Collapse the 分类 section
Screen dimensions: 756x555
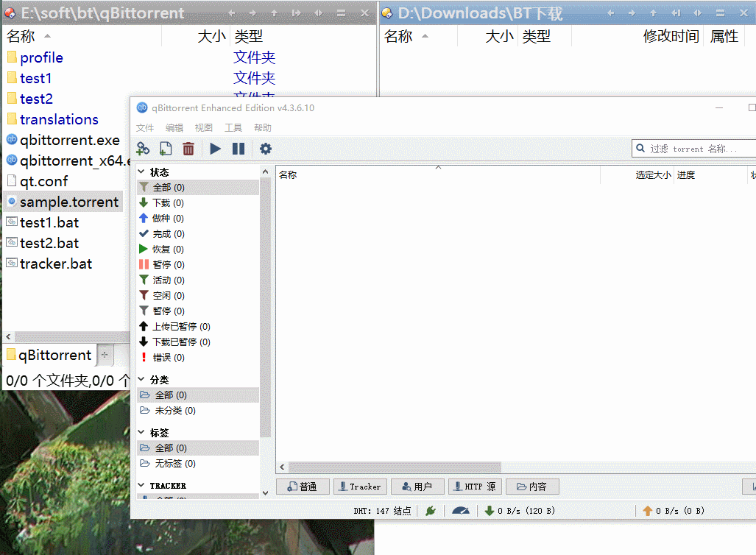pyautogui.click(x=141, y=379)
